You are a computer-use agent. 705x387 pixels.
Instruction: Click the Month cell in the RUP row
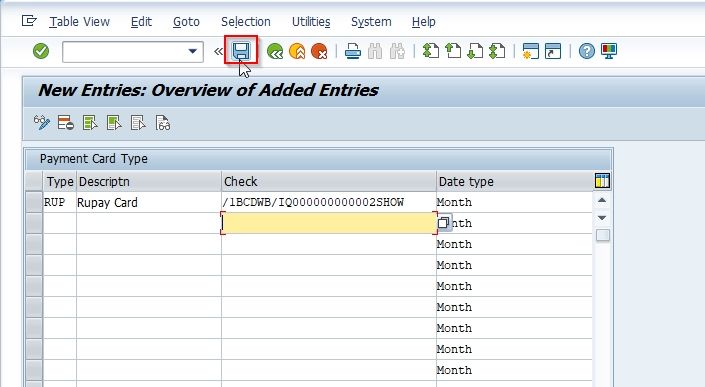click(x=514, y=202)
